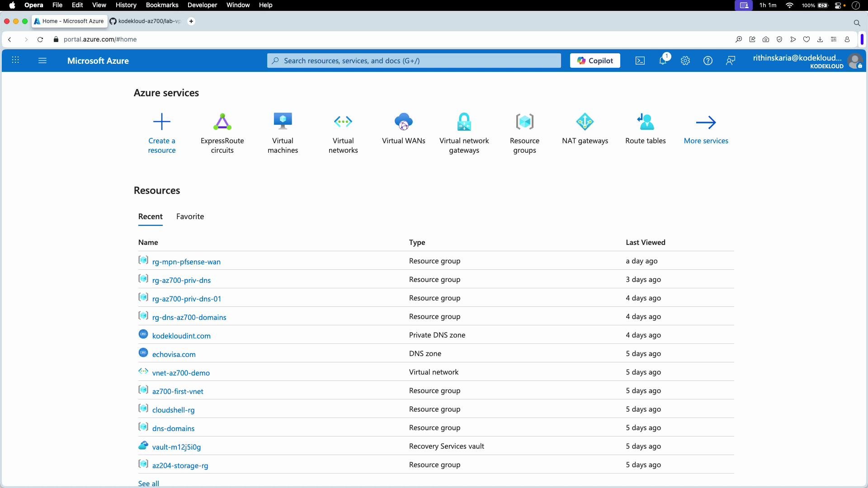Open rg-dns-az700-domains resource group
Image resolution: width=868 pixels, height=488 pixels.
(189, 317)
